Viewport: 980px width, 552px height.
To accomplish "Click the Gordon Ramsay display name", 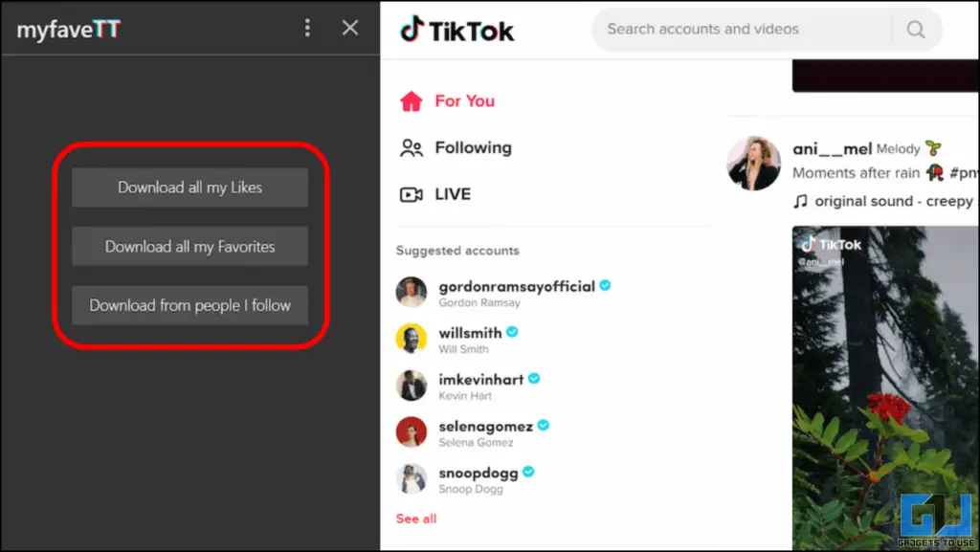I will coord(479,303).
